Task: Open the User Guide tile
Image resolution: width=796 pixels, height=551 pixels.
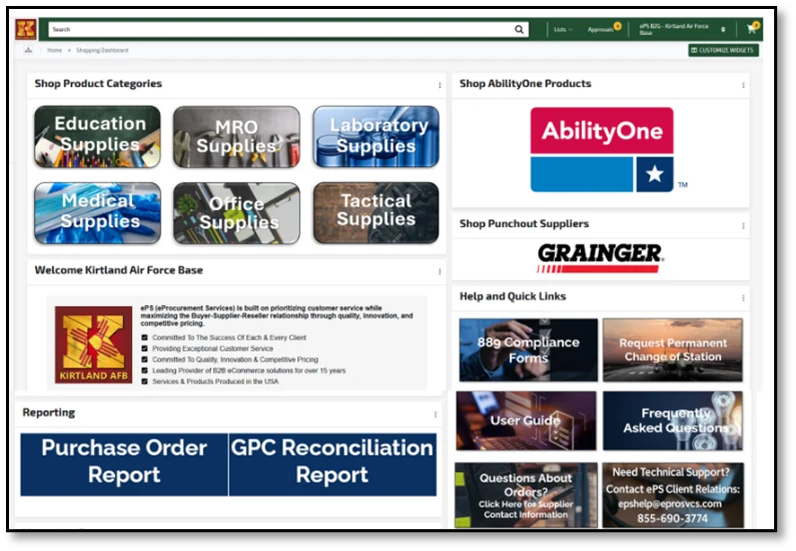Action: click(526, 420)
